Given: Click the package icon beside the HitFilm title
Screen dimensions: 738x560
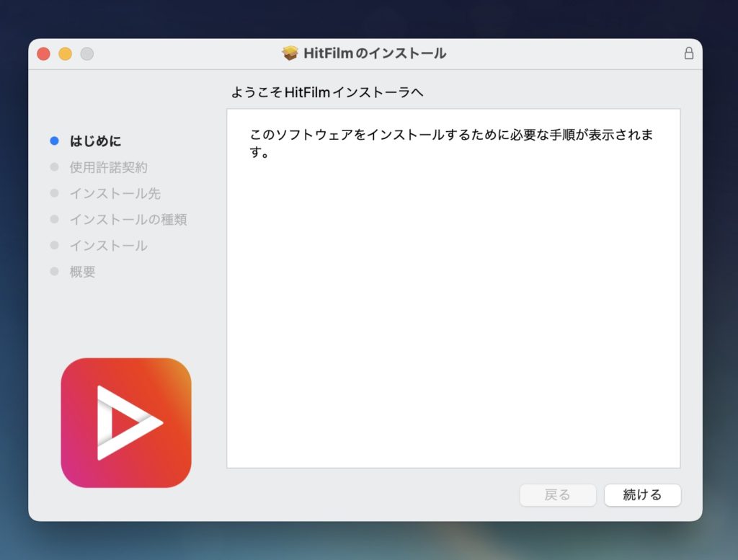Looking at the screenshot, I should (x=290, y=53).
